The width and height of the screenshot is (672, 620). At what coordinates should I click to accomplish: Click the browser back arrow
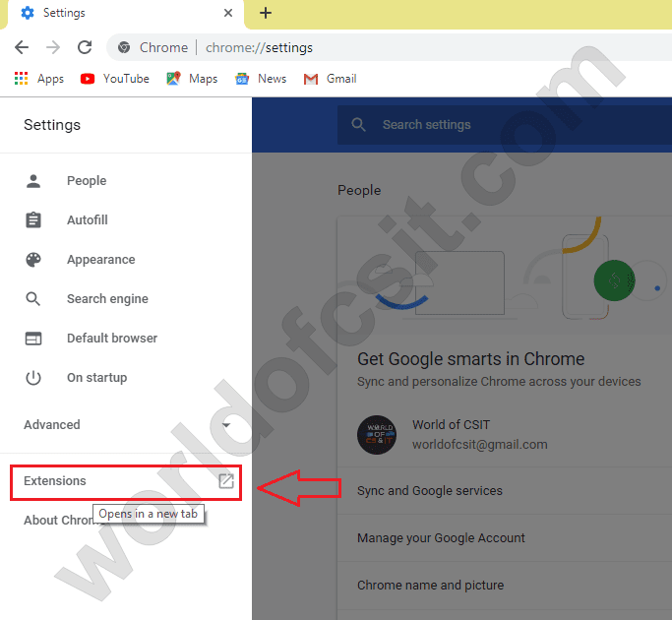[x=22, y=47]
